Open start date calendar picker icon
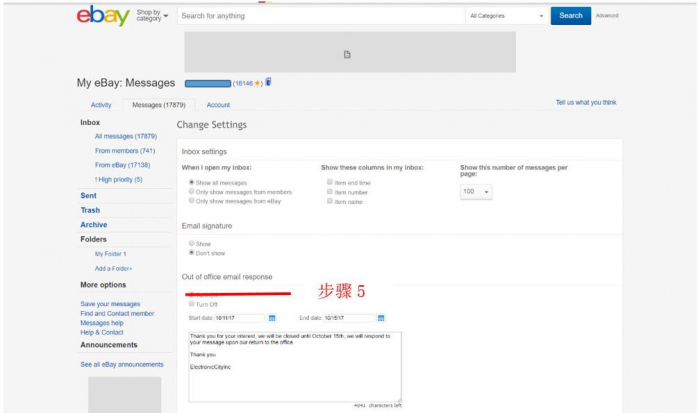 pyautogui.click(x=272, y=318)
